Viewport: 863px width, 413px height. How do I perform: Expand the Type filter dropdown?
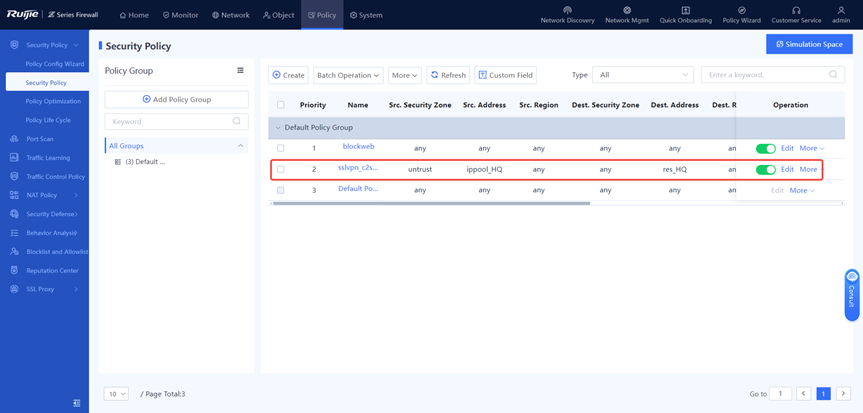pyautogui.click(x=643, y=75)
